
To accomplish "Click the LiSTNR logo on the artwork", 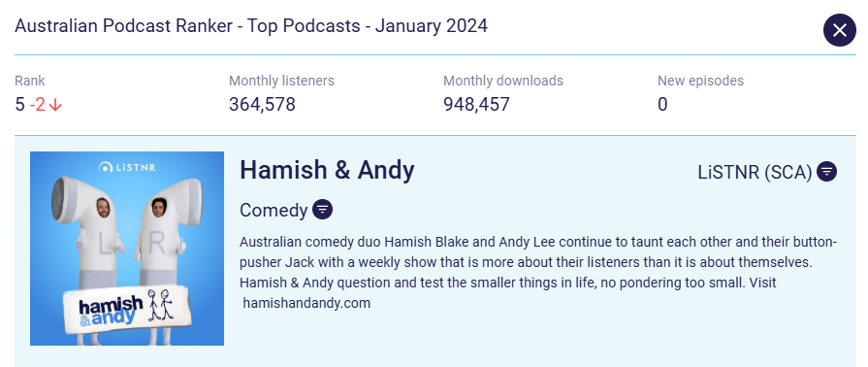I will point(127,166).
